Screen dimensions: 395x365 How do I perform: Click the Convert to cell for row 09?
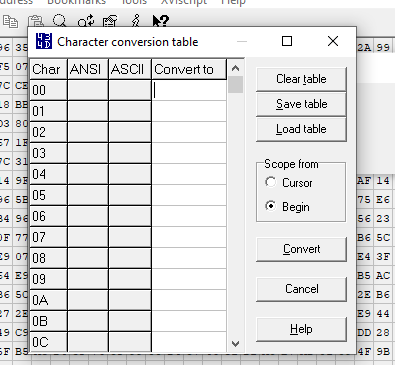point(189,279)
